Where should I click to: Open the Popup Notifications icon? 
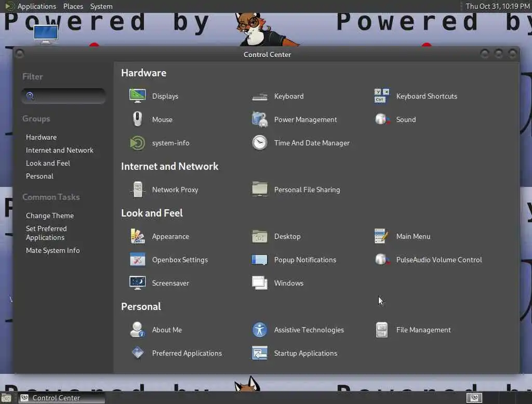[260, 260]
